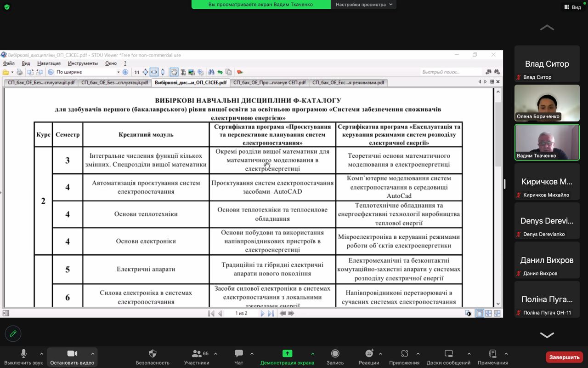Switch to first СП_бак_ОЕ_Без...сплуатації.pdf tab
Image resolution: width=588 pixels, height=368 pixels.
(40, 83)
